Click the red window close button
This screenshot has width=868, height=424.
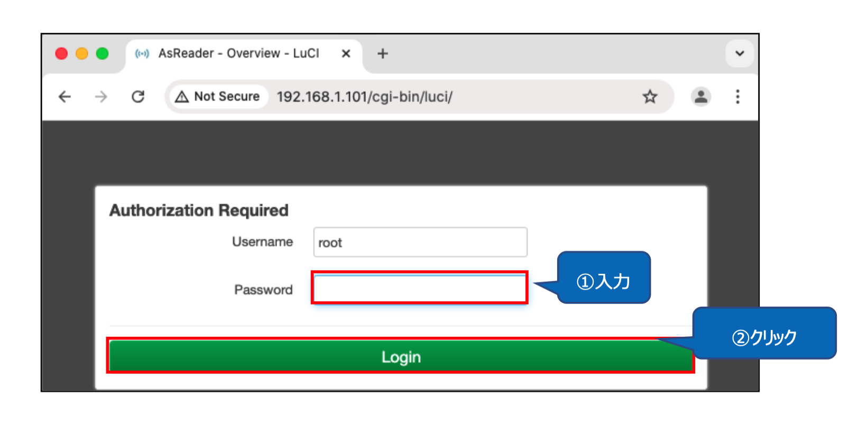pos(61,53)
